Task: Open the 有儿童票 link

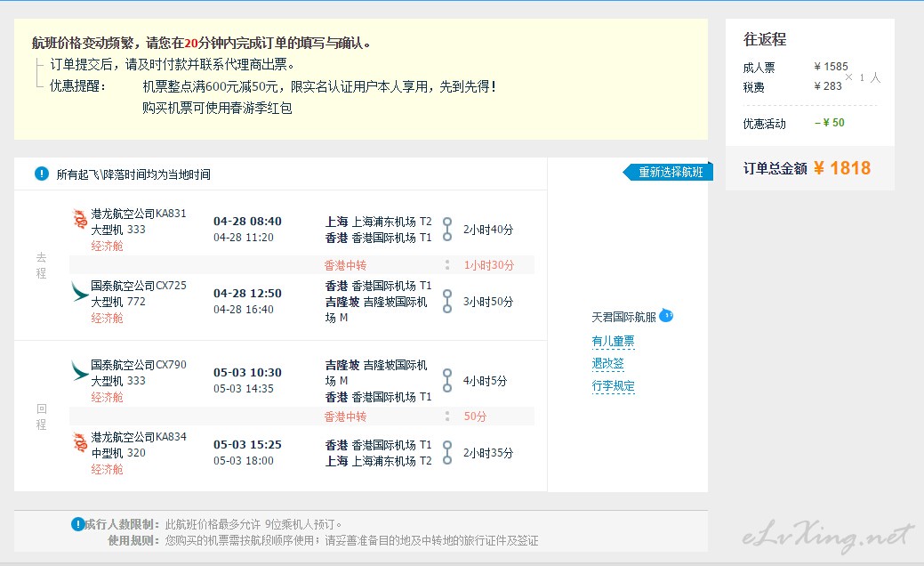Action: 613,341
